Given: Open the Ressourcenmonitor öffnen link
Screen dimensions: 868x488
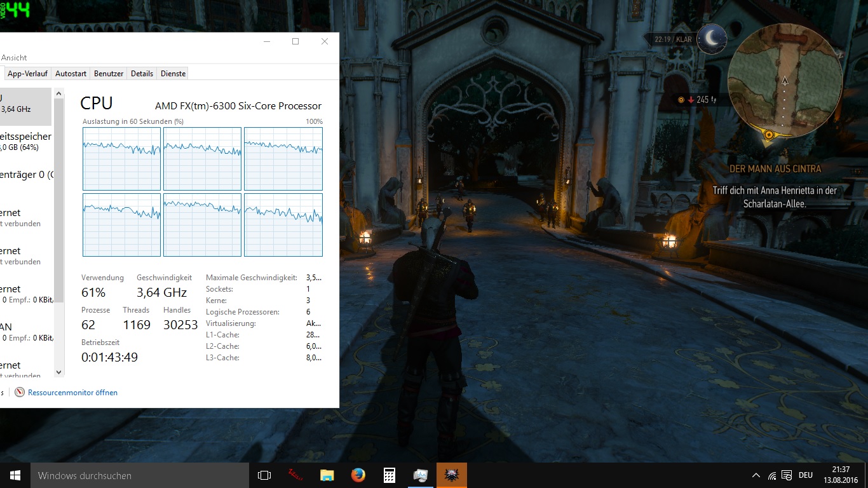Looking at the screenshot, I should coord(72,393).
